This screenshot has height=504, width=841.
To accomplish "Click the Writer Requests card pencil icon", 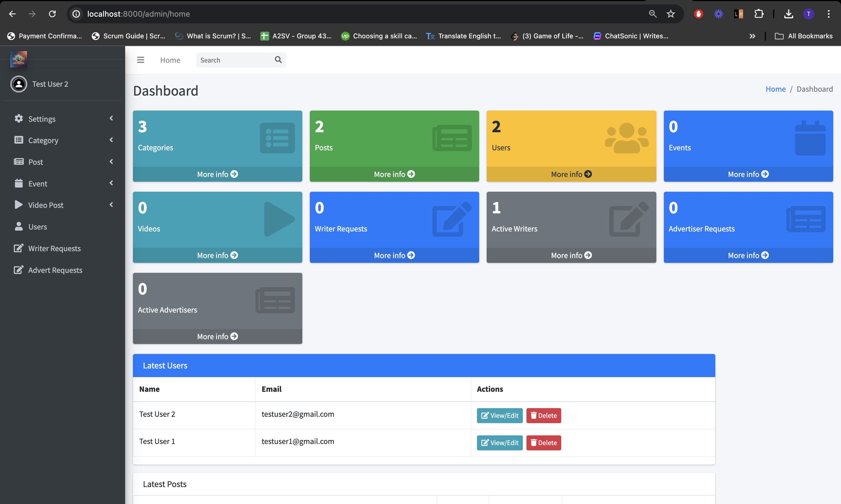I will point(452,219).
